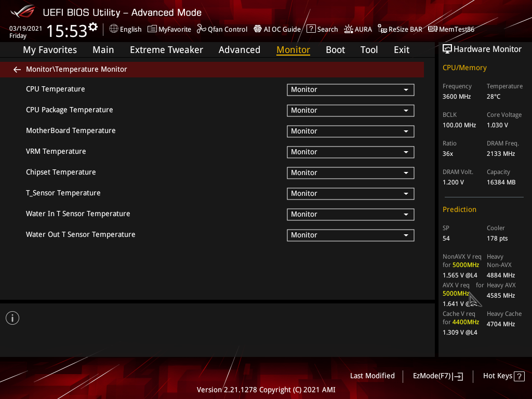Click the info circle icon

(x=12, y=318)
